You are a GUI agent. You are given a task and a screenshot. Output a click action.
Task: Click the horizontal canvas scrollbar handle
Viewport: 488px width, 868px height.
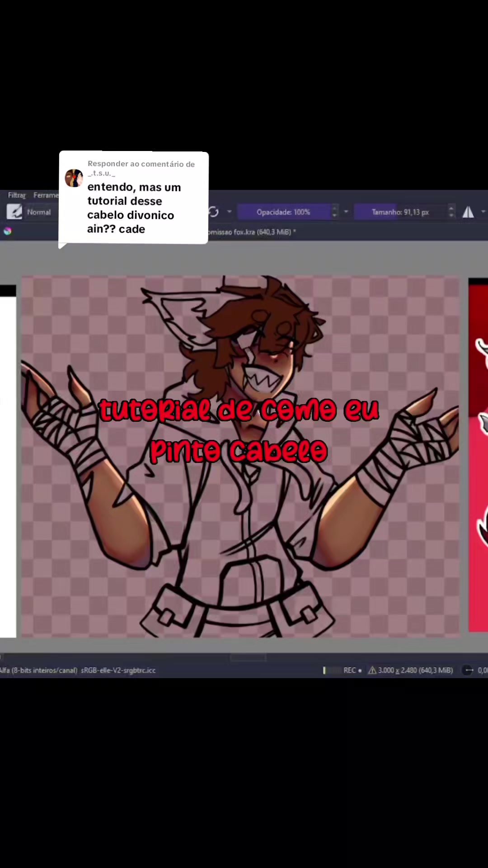point(248,657)
